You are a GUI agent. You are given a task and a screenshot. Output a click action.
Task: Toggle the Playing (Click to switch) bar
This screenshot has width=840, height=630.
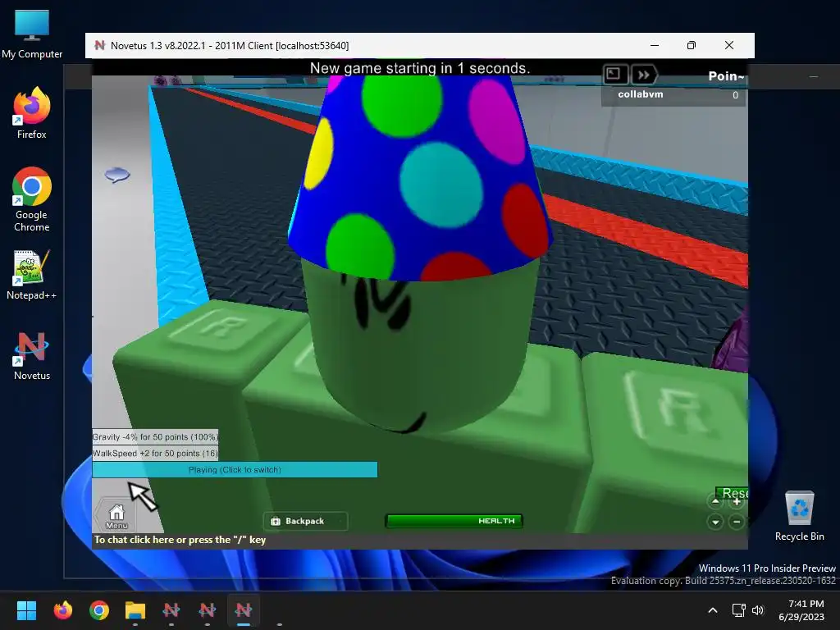coord(235,470)
